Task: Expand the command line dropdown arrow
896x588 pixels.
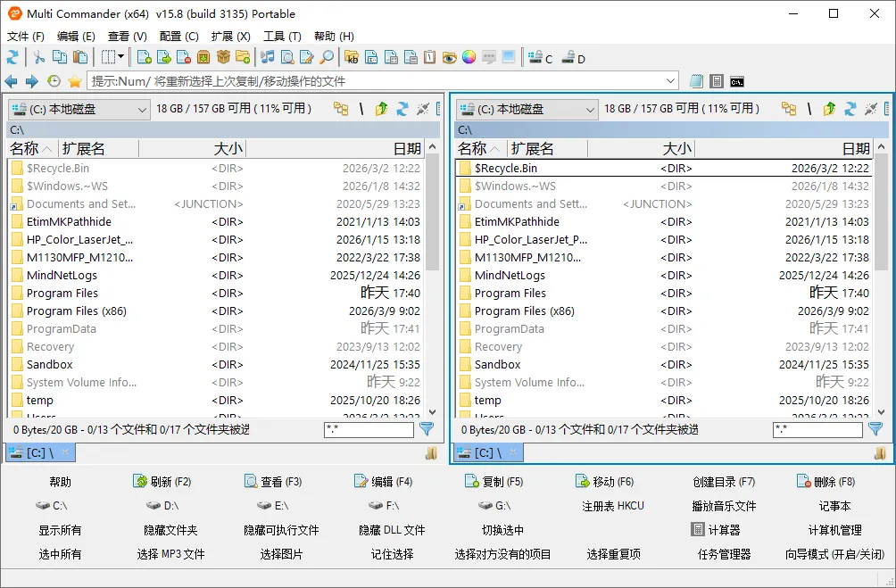Action: (x=671, y=81)
